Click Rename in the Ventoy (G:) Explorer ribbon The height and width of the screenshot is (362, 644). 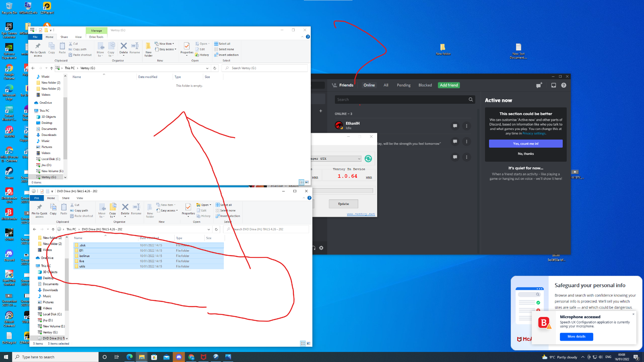tap(135, 48)
